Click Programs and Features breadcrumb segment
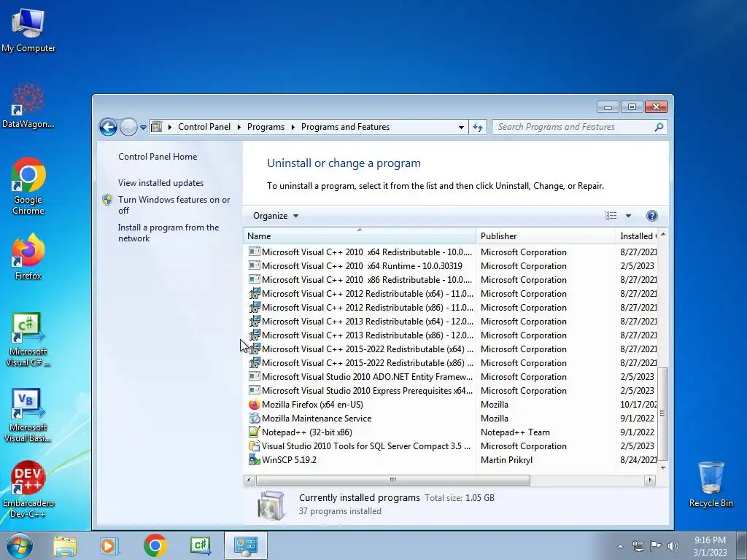This screenshot has width=747, height=560. pos(345,127)
